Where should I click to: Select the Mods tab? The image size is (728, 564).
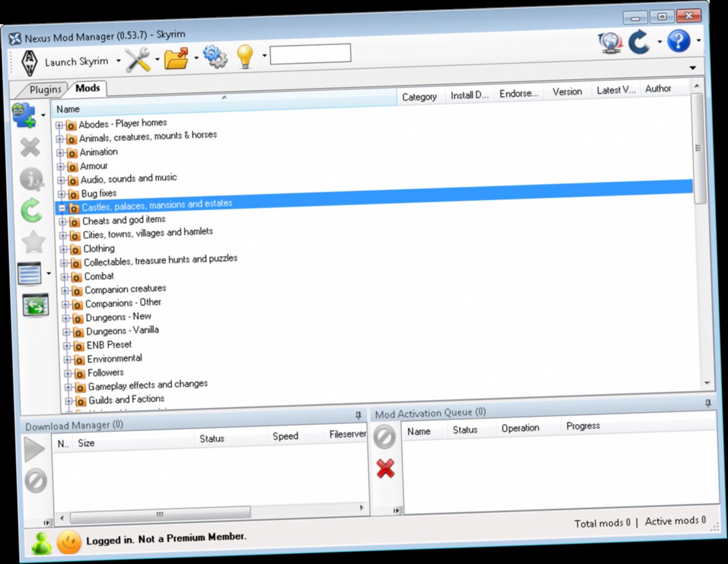[87, 89]
